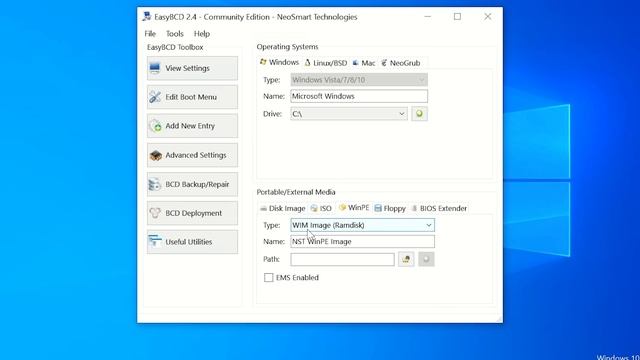Switch to the ISO tab
The height and width of the screenshot is (360, 640).
click(x=321, y=208)
